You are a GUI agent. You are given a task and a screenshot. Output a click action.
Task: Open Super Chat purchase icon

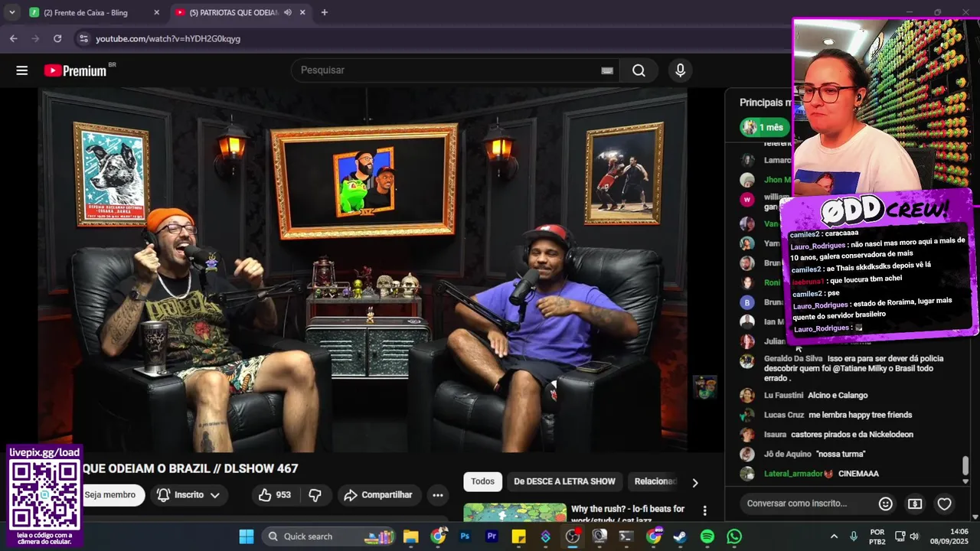coord(915,504)
